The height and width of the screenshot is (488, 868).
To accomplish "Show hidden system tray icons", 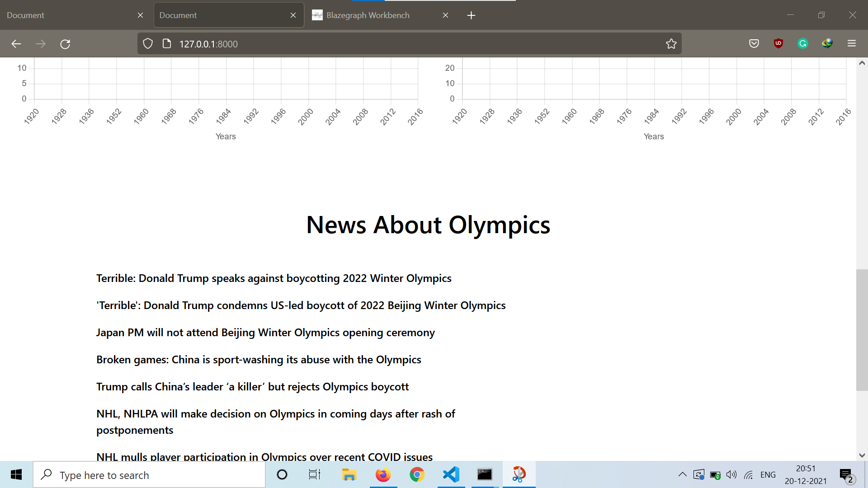I will (683, 474).
